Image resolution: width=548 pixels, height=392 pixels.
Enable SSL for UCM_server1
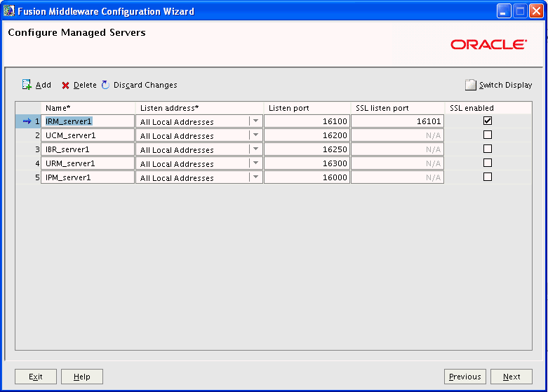click(488, 135)
